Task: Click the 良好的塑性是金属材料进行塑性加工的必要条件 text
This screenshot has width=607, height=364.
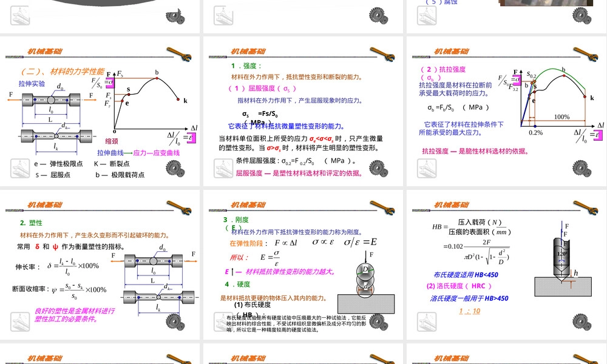Action: tap(74, 315)
